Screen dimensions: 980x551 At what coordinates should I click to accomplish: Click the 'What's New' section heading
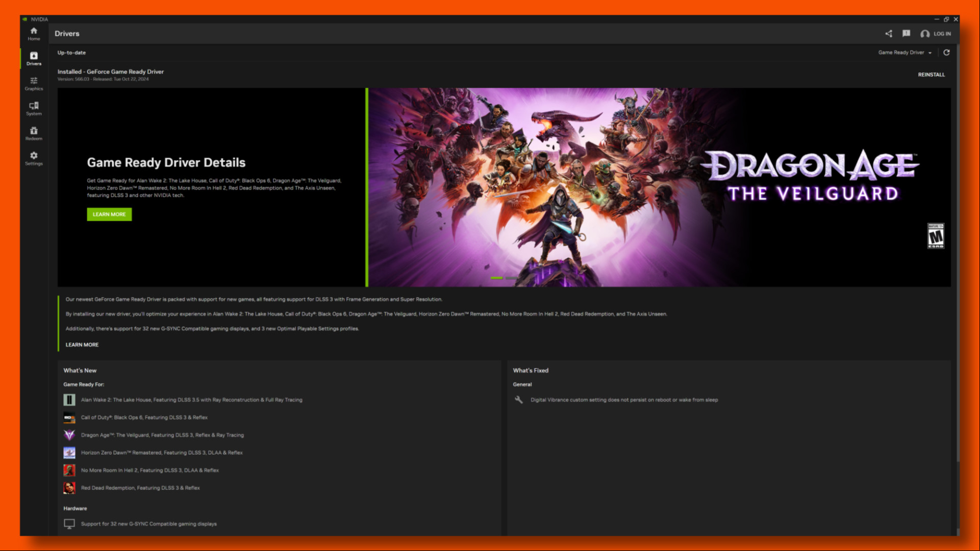[80, 371]
